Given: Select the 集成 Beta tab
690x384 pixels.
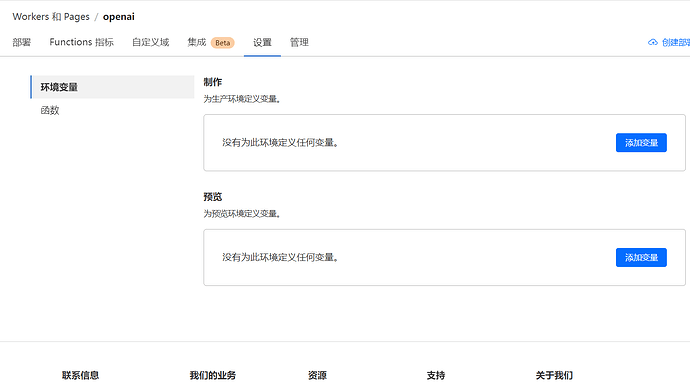Looking at the screenshot, I should (211, 42).
